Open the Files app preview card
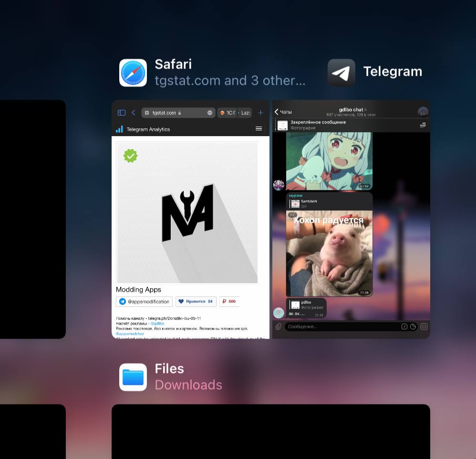The image size is (476, 459). pos(271,431)
